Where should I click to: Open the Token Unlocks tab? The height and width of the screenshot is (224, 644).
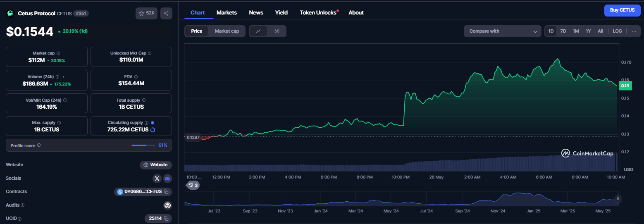318,12
